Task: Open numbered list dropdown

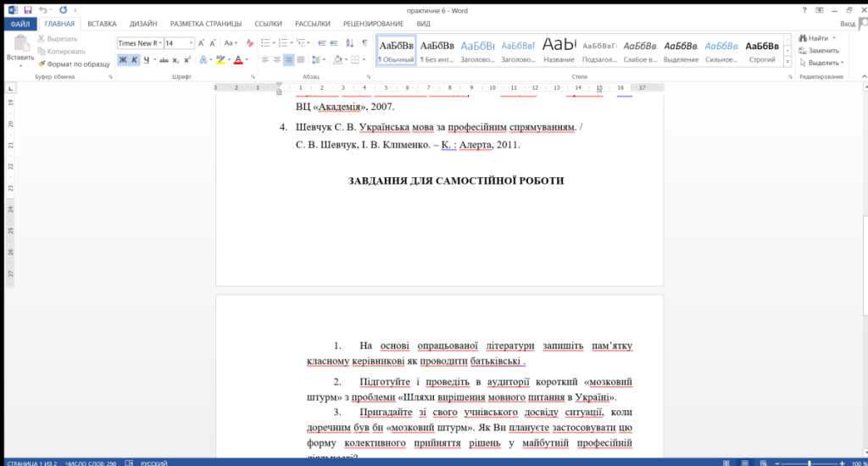Action: (x=292, y=43)
